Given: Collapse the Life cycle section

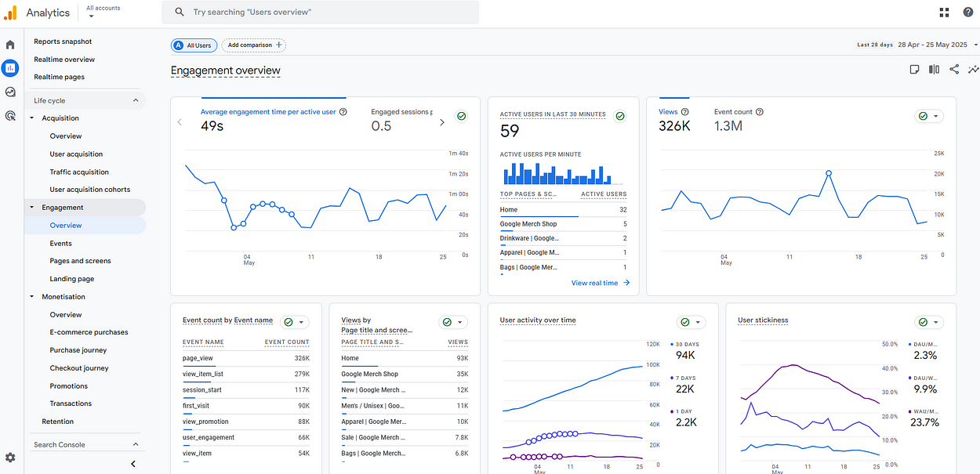Looking at the screenshot, I should pyautogui.click(x=136, y=100).
